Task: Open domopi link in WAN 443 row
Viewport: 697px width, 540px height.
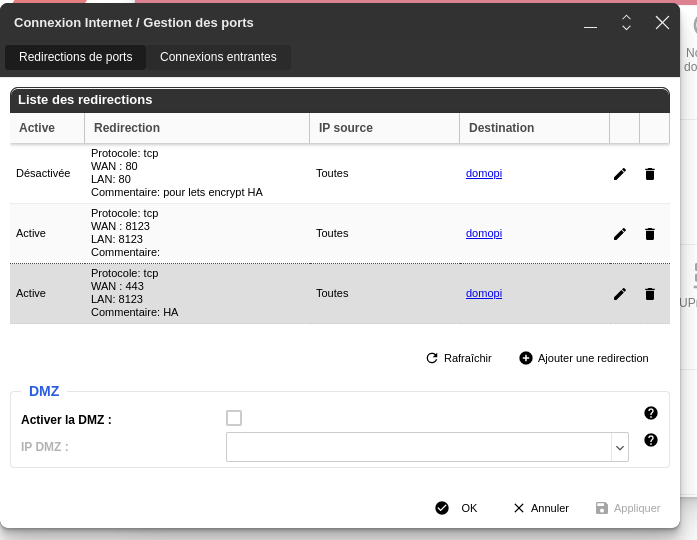Action: (484, 293)
